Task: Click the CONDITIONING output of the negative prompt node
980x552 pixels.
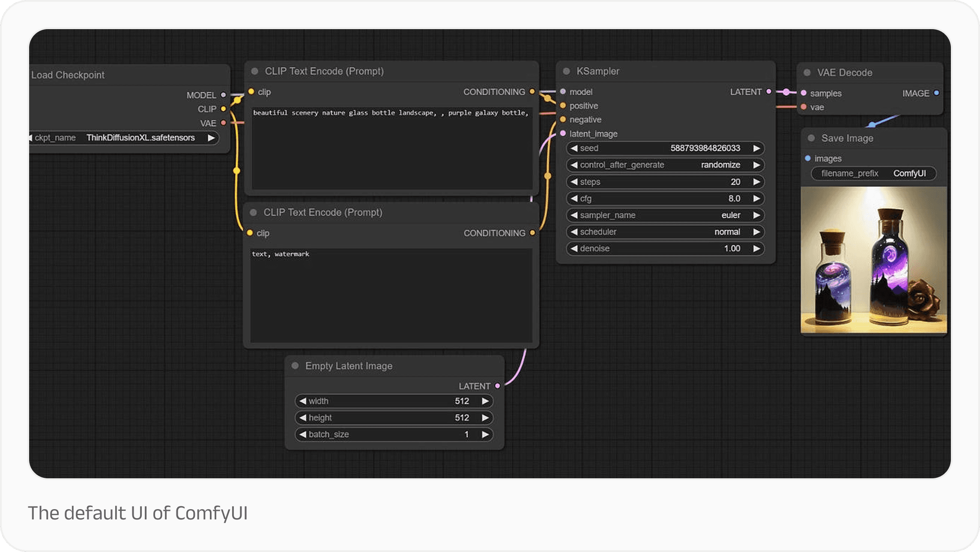Action: [x=532, y=233]
